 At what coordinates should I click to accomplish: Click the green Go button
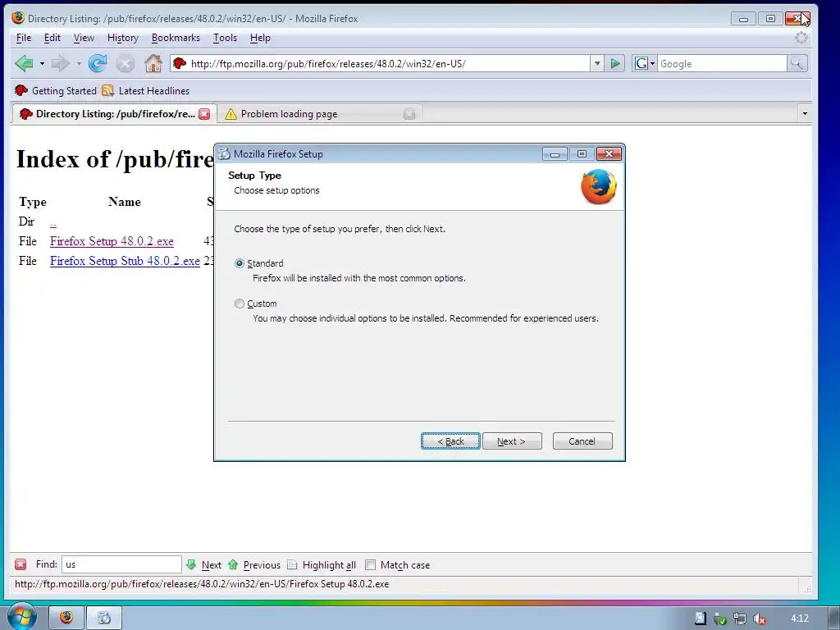(615, 64)
